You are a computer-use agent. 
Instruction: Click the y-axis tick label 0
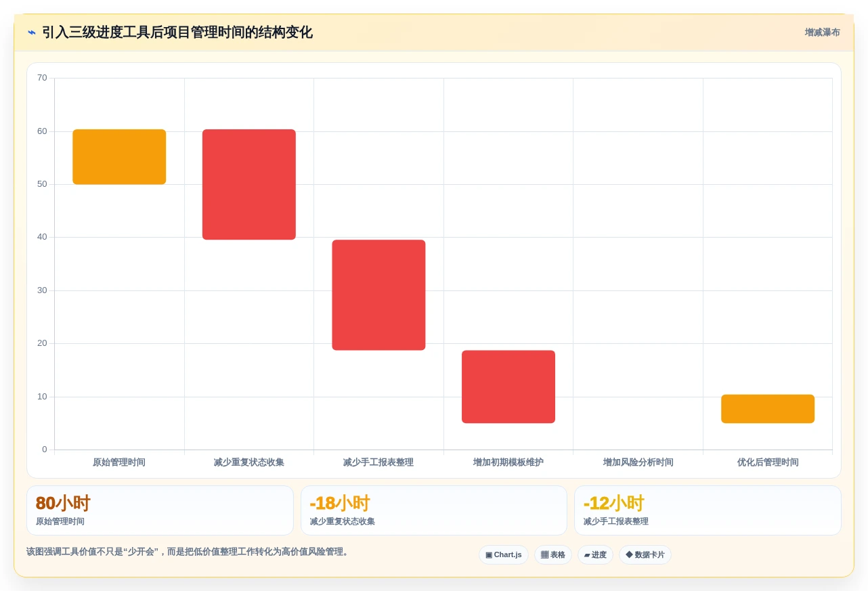[x=45, y=450]
